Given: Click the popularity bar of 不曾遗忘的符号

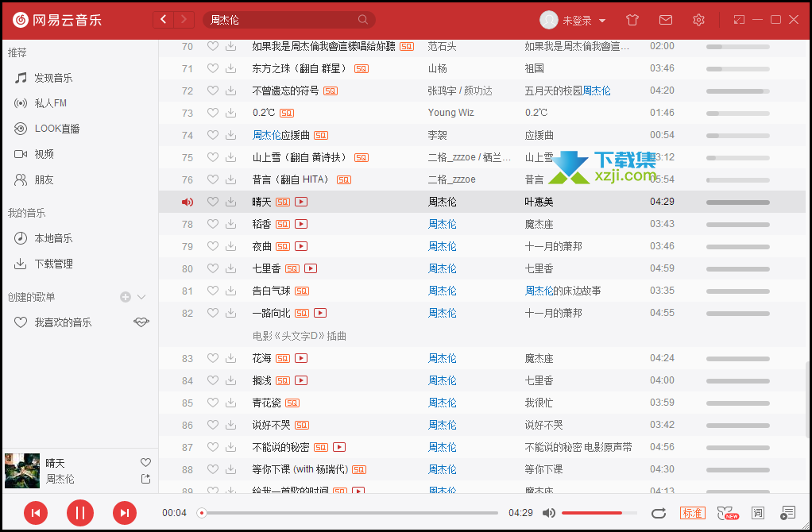Looking at the screenshot, I should tap(737, 91).
